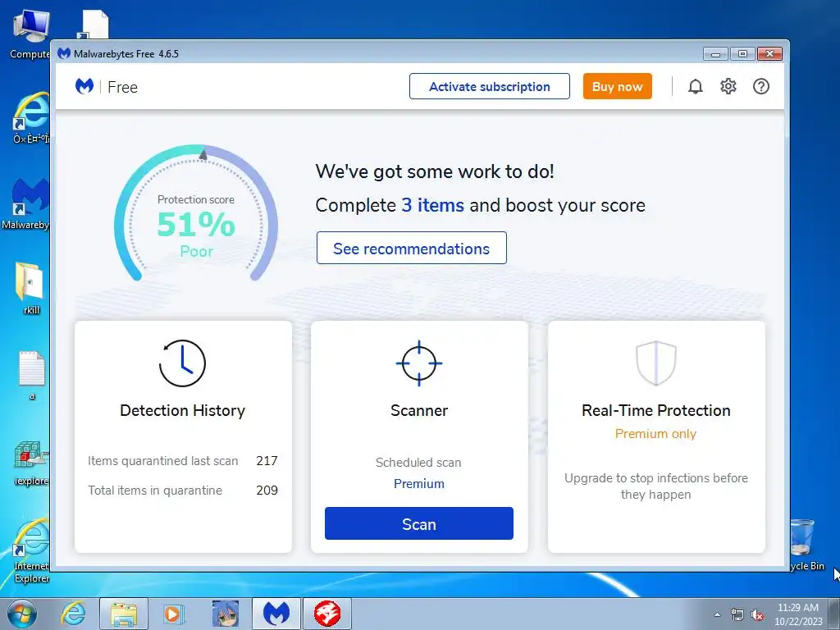The width and height of the screenshot is (840, 630).
Task: Select the iexplore desktop icon
Action: (x=30, y=463)
